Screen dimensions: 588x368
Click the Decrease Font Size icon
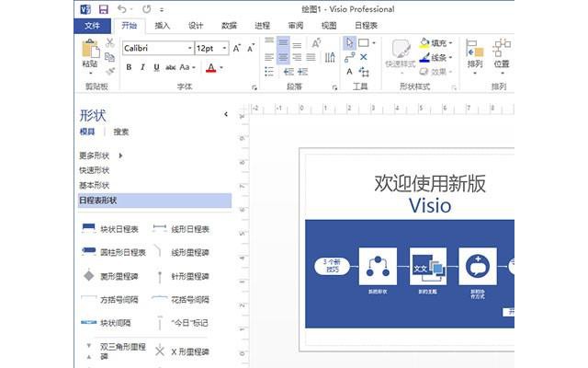(x=251, y=48)
